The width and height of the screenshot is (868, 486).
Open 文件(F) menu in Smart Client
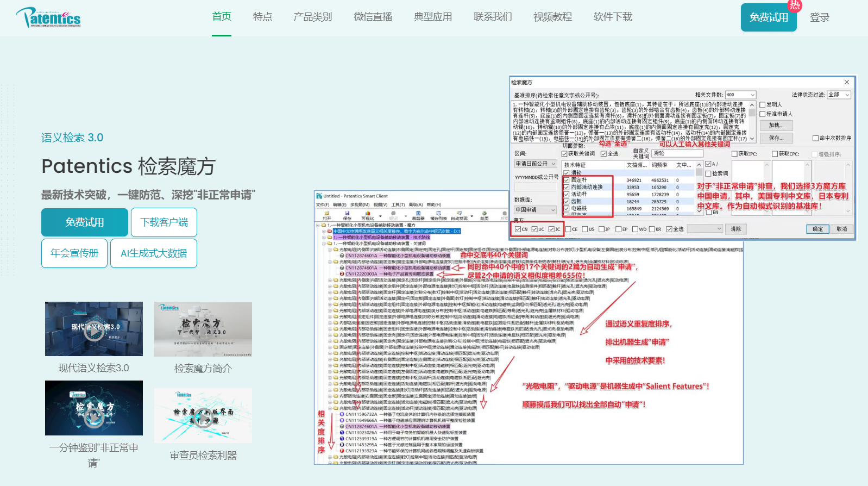[x=323, y=204]
